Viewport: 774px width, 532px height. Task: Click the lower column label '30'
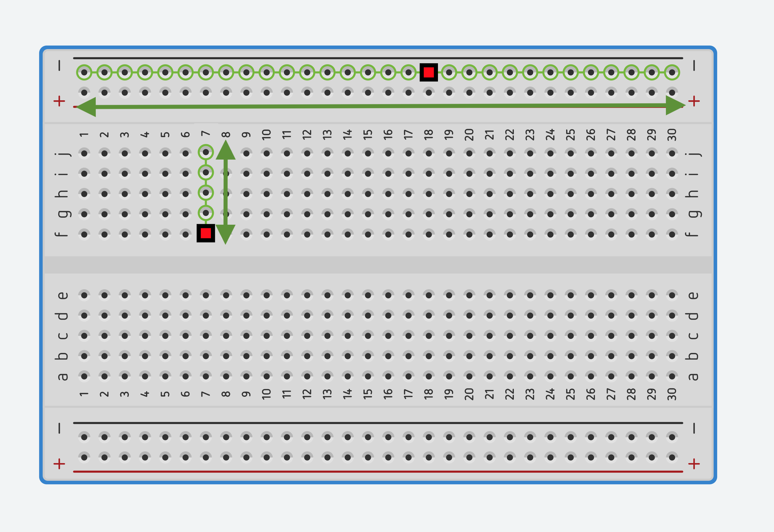672,394
